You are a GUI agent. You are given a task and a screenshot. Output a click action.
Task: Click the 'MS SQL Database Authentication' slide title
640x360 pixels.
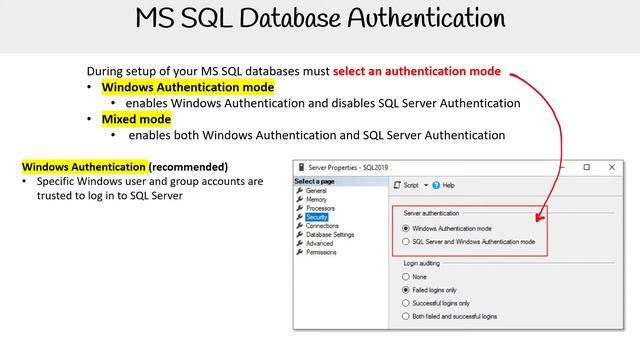click(x=320, y=18)
